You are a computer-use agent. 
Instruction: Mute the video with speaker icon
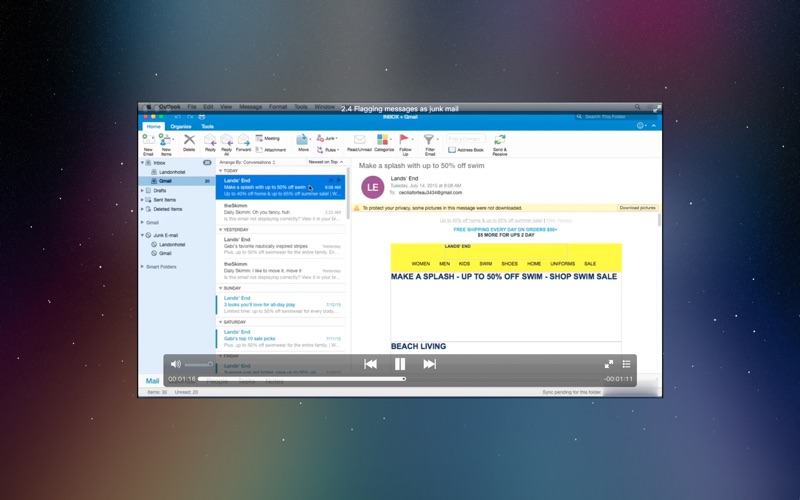(x=176, y=364)
